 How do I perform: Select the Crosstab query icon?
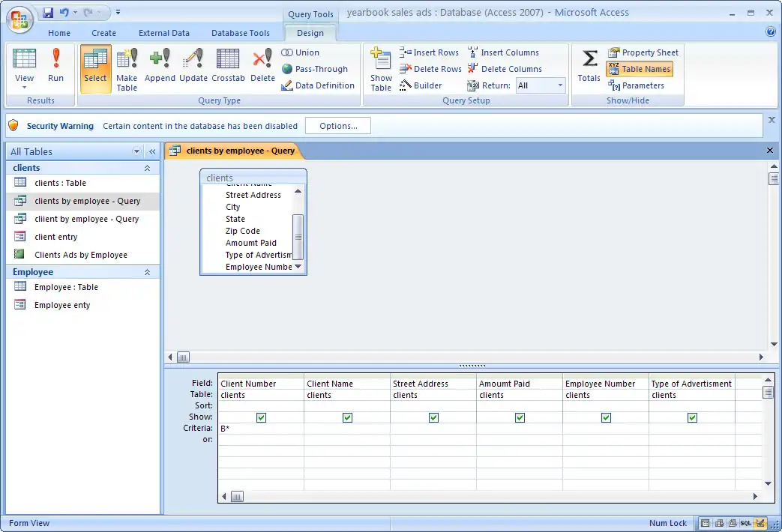(x=228, y=66)
